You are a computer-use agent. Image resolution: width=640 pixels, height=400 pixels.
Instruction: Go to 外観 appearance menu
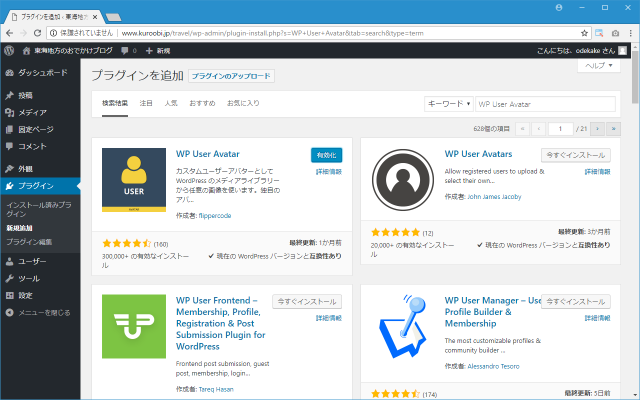coord(25,169)
